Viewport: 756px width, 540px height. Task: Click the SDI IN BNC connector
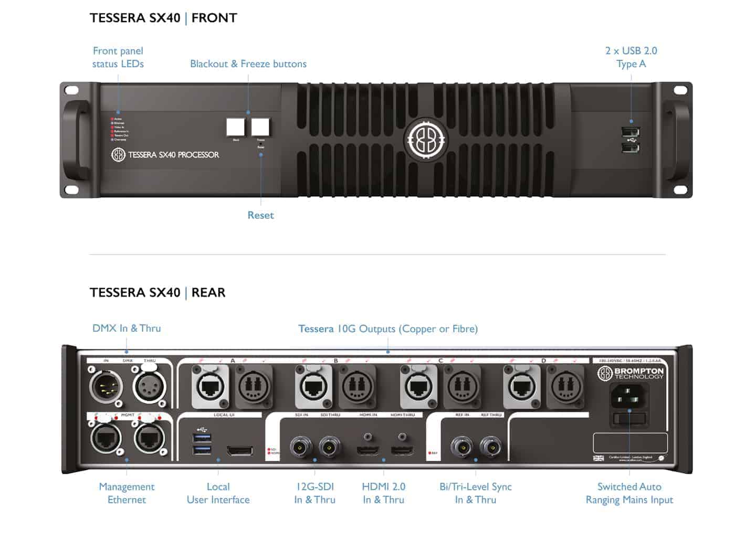coord(301,447)
